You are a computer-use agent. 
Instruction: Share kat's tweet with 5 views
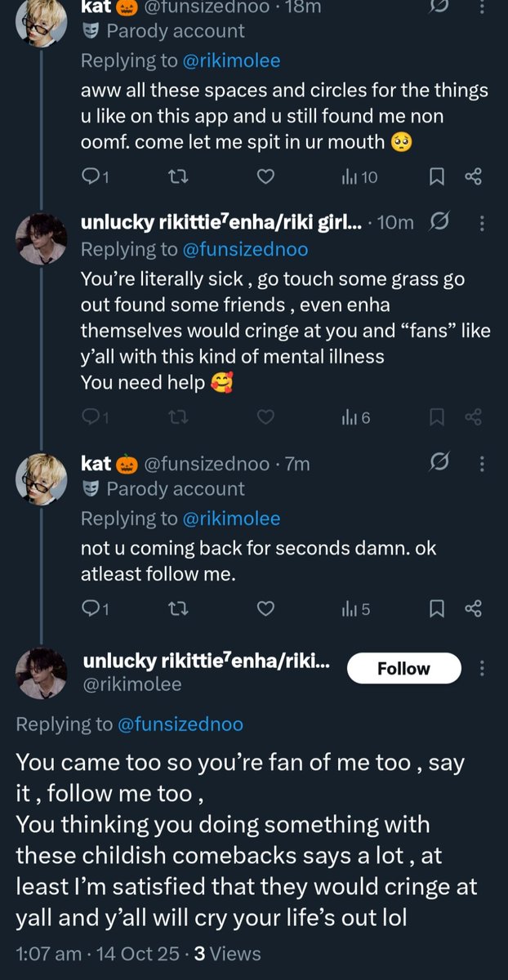[x=474, y=608]
